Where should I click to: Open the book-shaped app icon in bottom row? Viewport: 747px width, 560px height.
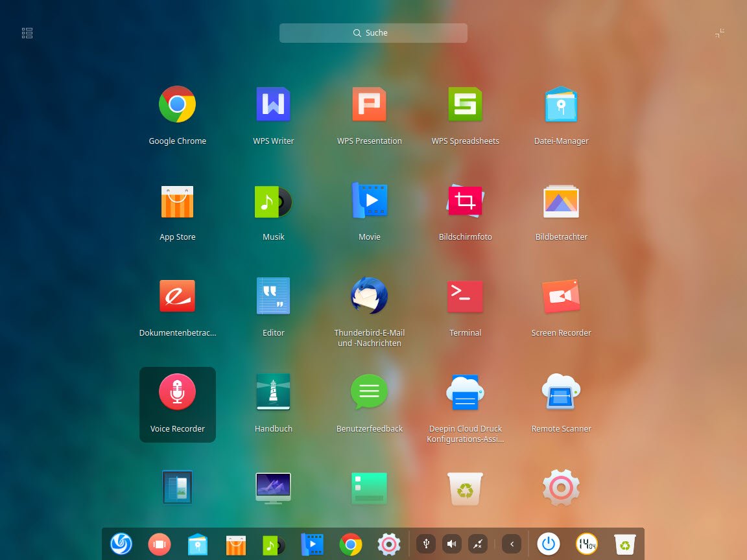(x=177, y=487)
